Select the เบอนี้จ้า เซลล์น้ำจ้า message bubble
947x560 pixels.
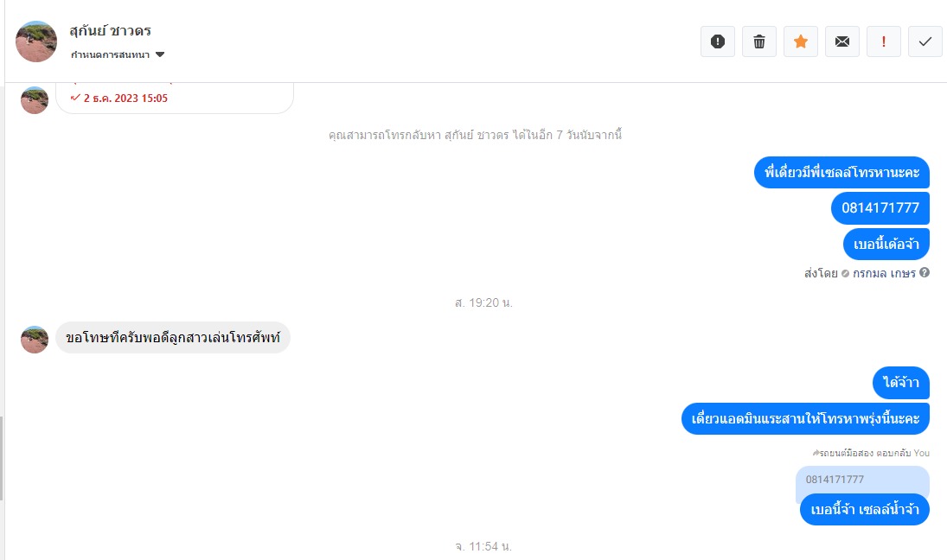864,509
